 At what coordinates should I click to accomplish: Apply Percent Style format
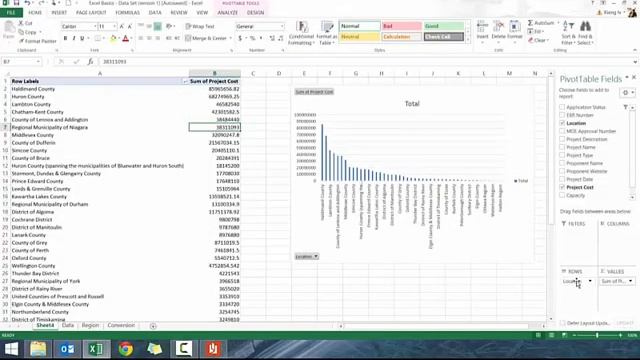[x=253, y=38]
